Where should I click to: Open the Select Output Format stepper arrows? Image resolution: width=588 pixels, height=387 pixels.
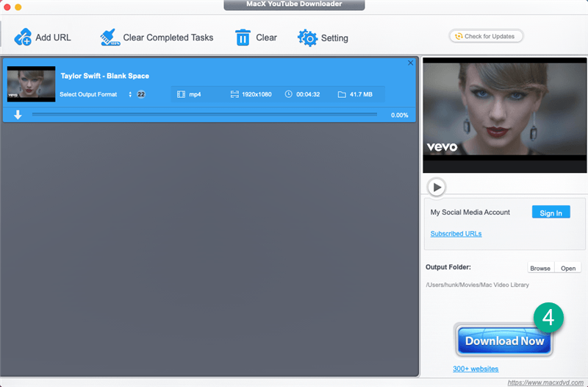tap(130, 94)
